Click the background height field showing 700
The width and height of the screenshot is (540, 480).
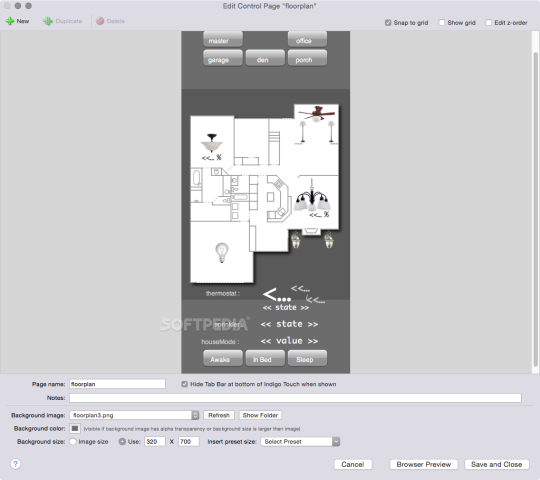[188, 441]
